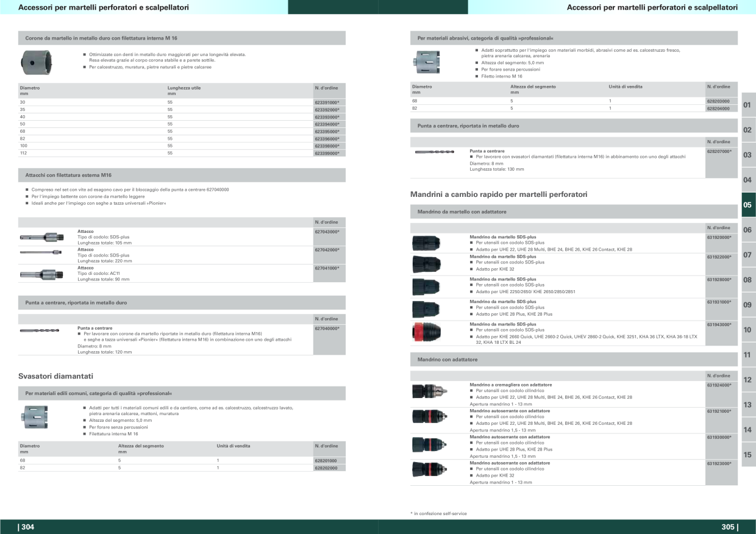The height and width of the screenshot is (534, 756).
Task: Click the 'Mandrini a cambio rapido per martelli perforatori' heading
Action: 499,194
